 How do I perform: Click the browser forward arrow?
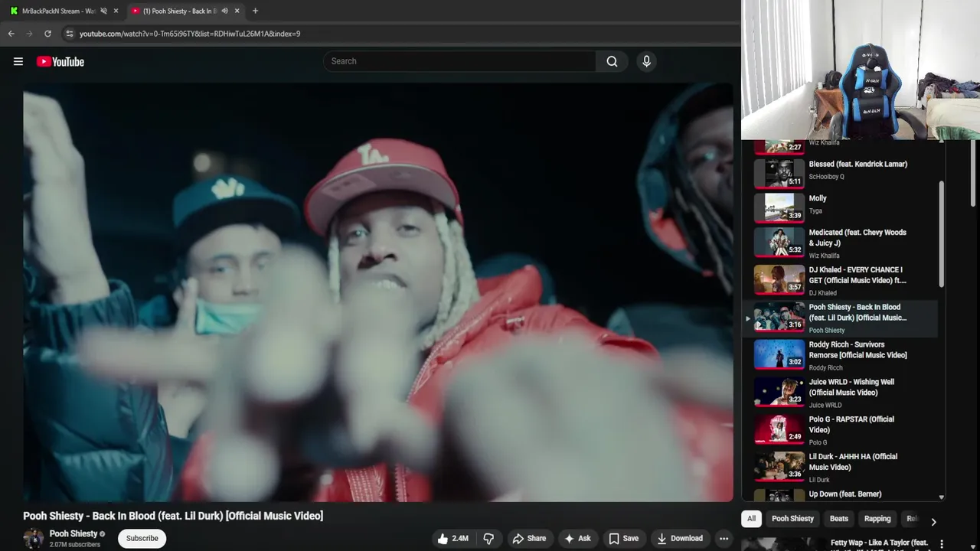point(29,34)
